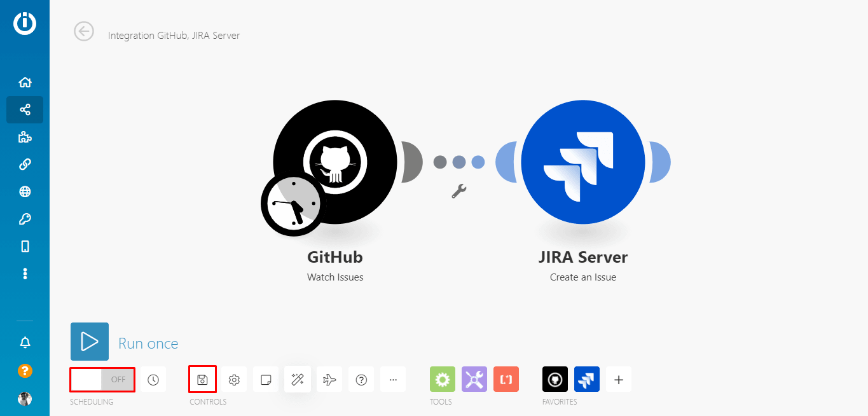This screenshot has width=868, height=416.
Task: Expand more options dots in sidebar
Action: click(x=25, y=274)
